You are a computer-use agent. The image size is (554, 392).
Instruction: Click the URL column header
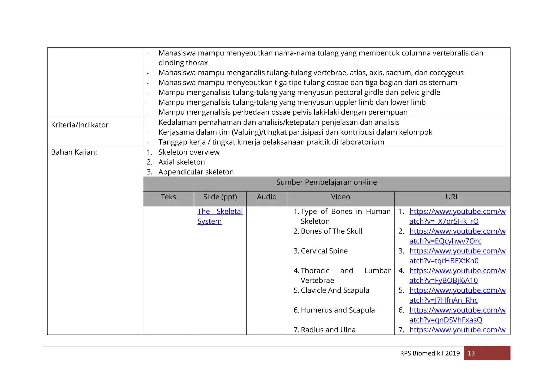(452, 197)
